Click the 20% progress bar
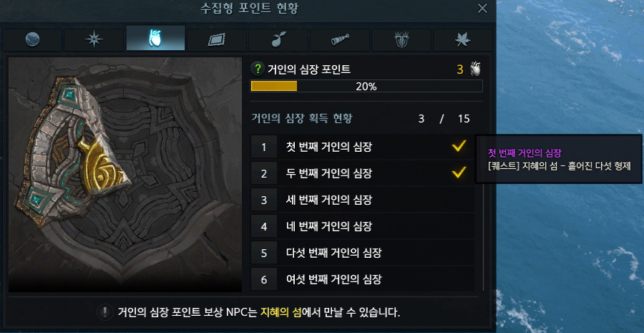The width and height of the screenshot is (644, 333). 366,87
